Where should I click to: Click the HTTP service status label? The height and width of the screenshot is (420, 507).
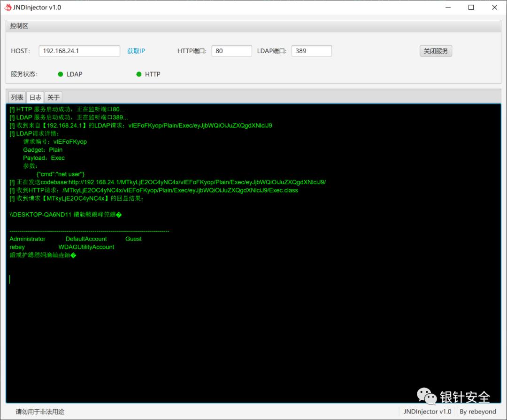pos(153,74)
